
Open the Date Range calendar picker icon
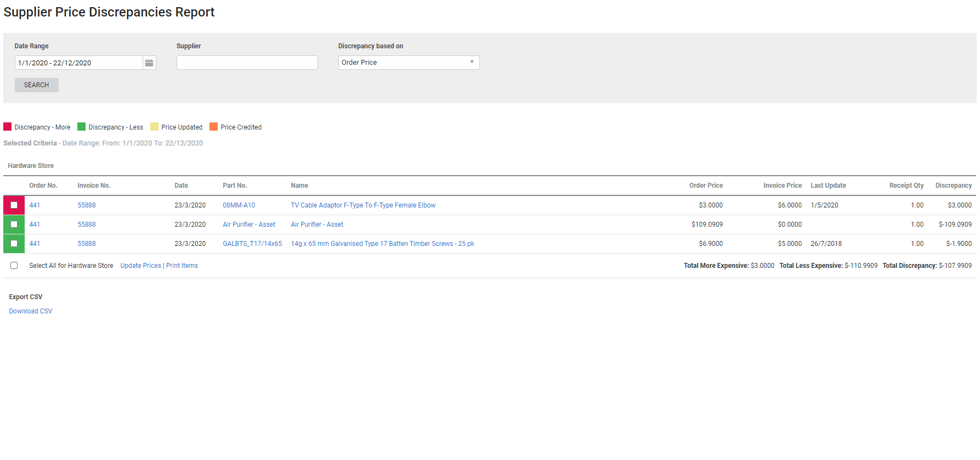pos(149,63)
